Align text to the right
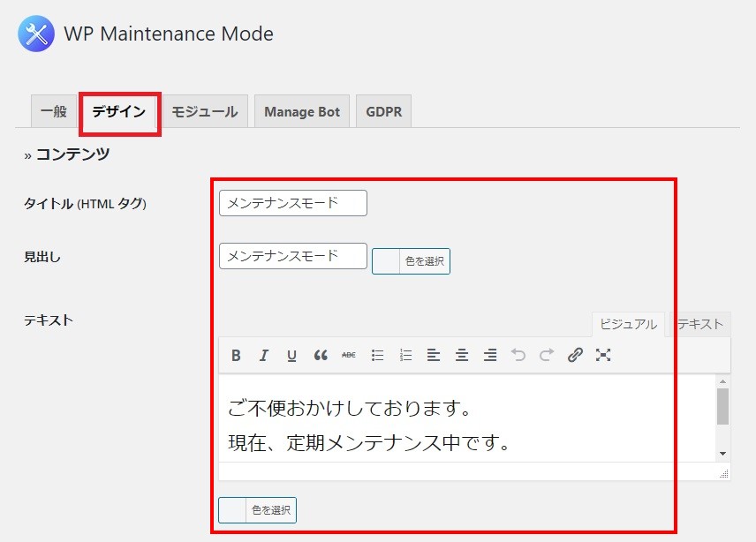Image resolution: width=756 pixels, height=542 pixels. pos(490,356)
